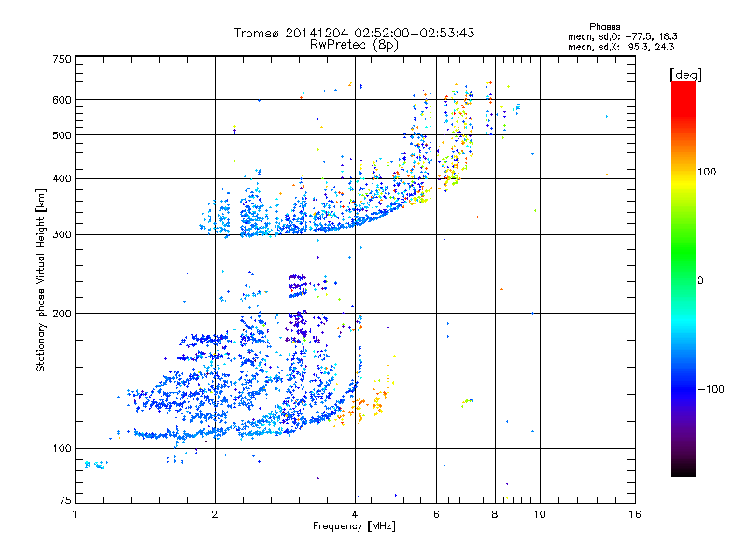
Task: Click the 'RwPretec (8p)' subtitle
Action: (354, 45)
